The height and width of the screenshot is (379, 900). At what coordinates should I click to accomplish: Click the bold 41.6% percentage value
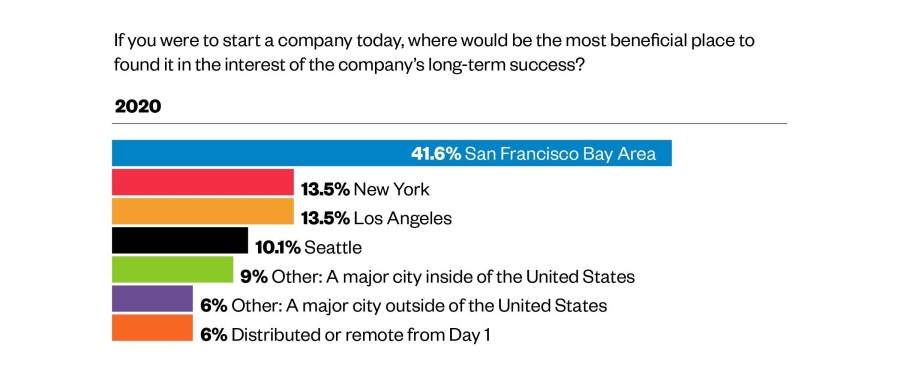coord(436,154)
